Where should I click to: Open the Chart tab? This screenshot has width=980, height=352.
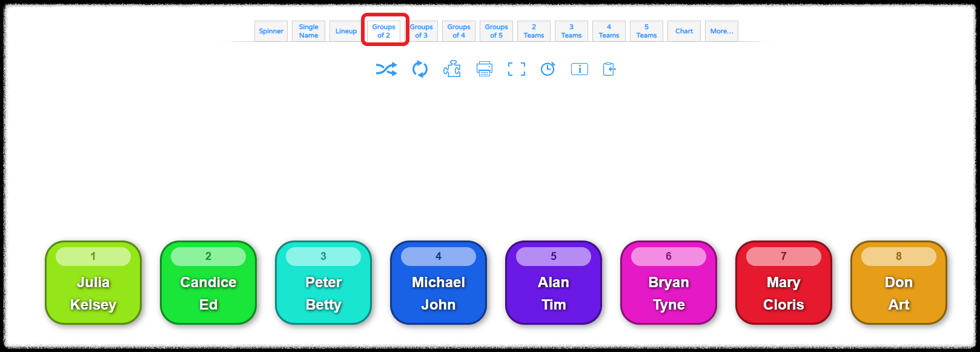[x=684, y=31]
